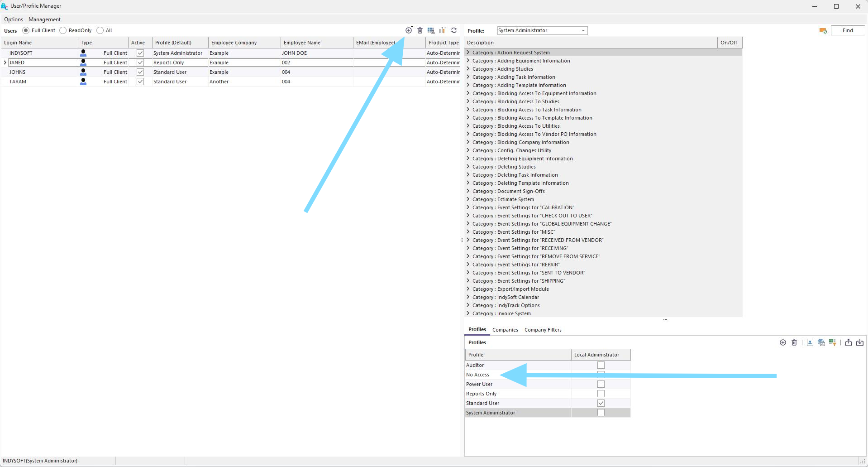Delete the selected user via trash icon
Viewport: 868px width, 467px height.
pyautogui.click(x=420, y=30)
